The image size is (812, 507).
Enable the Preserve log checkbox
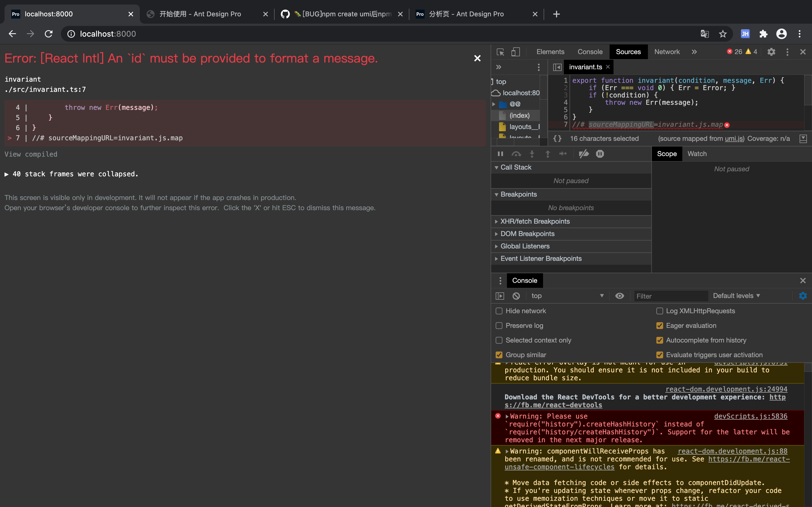tap(499, 326)
